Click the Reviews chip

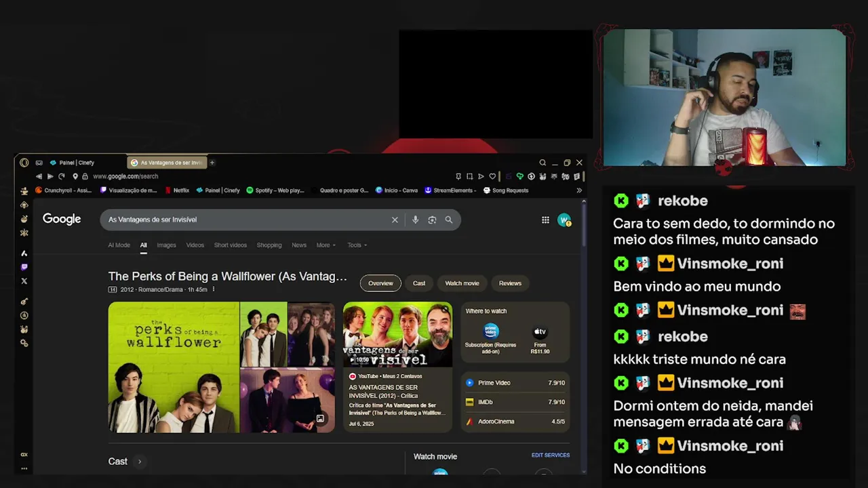(x=510, y=283)
